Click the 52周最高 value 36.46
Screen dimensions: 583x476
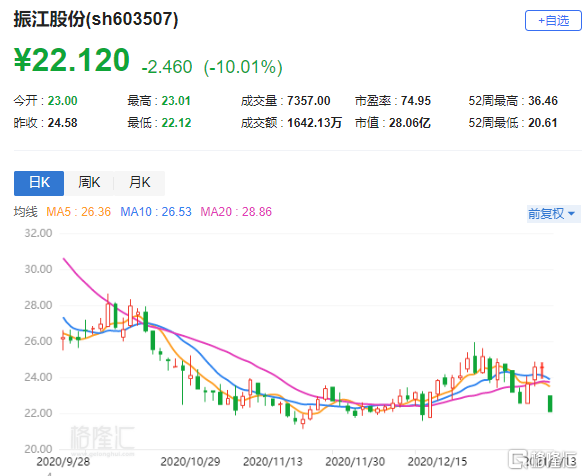pyautogui.click(x=543, y=101)
